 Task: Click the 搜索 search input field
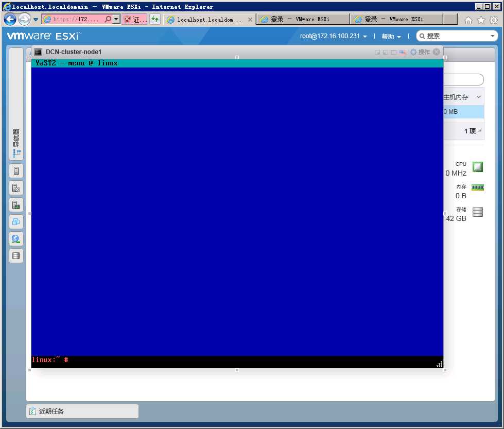[457, 36]
